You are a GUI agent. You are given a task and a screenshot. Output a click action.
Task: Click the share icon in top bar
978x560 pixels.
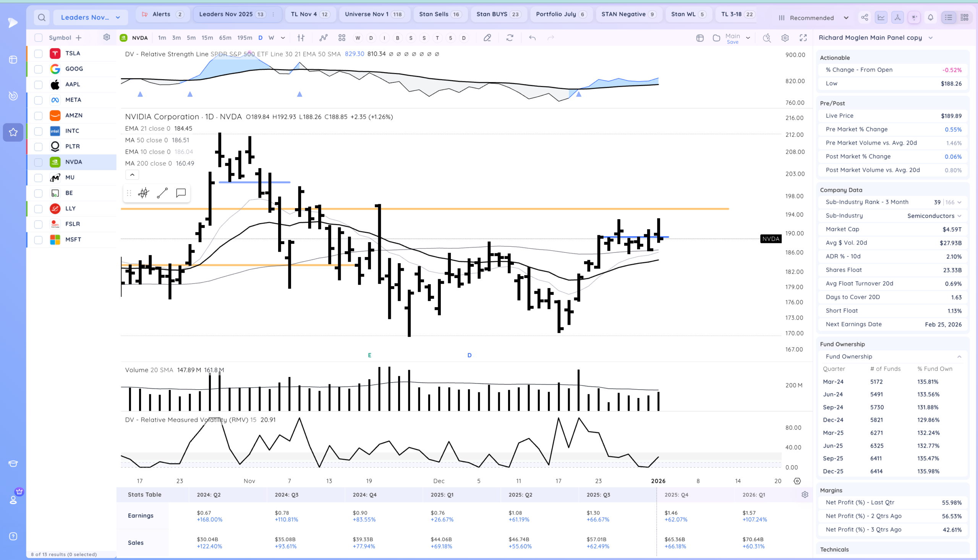pyautogui.click(x=864, y=17)
